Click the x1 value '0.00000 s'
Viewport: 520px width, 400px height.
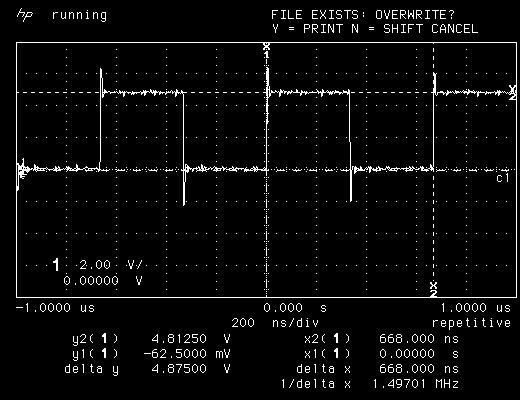point(419,353)
